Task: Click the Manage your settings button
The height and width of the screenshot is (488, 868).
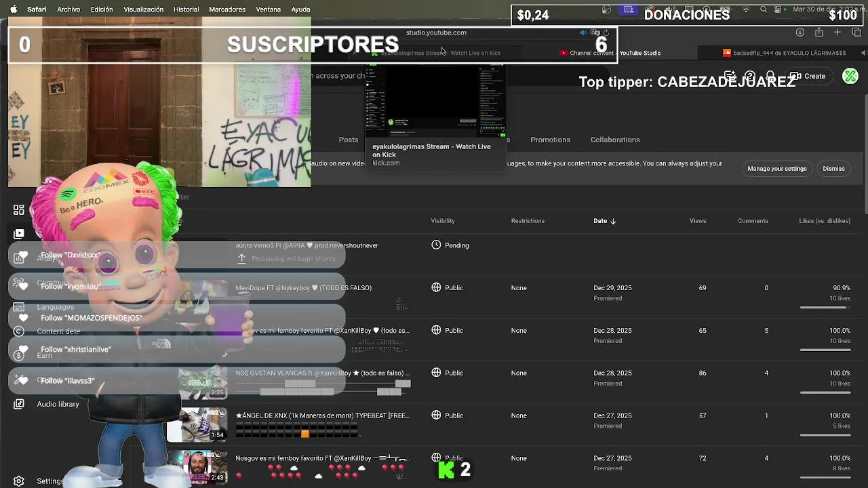Action: (777, 169)
